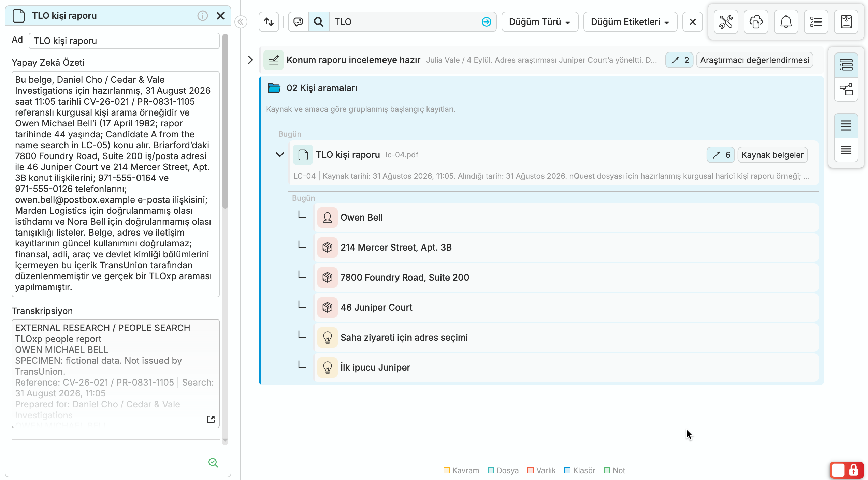
Task: Click the Araştırmacı değerlendirmesi tag
Action: coord(755,60)
